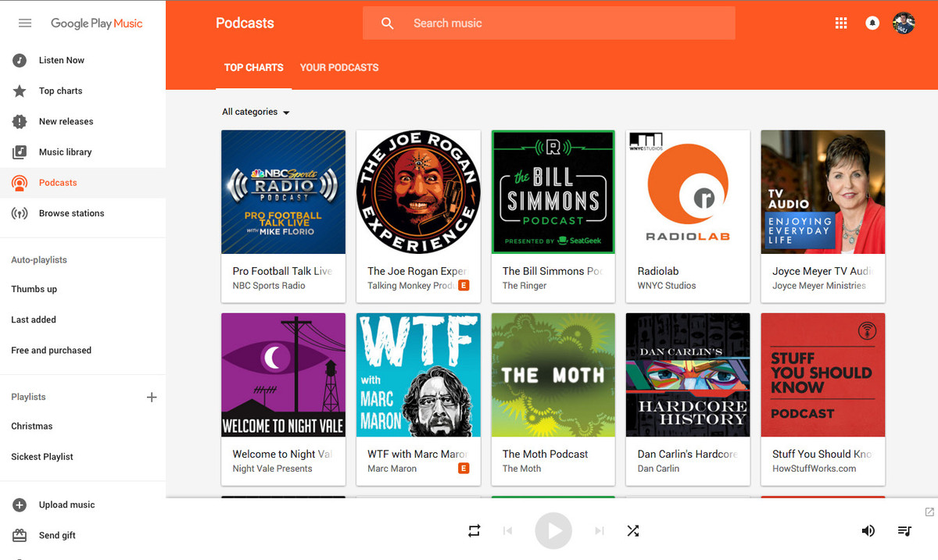Open the playback queue icon
The image size is (938, 560).
click(904, 531)
